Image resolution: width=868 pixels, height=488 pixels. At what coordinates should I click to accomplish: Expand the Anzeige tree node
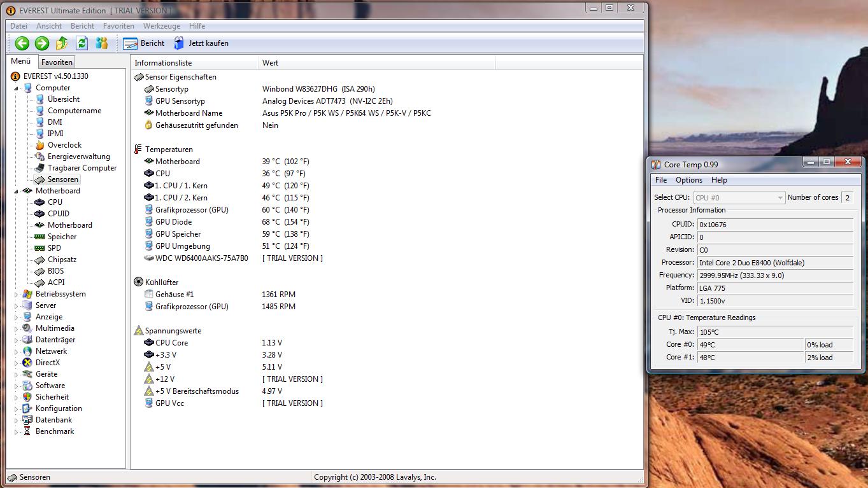click(x=17, y=317)
